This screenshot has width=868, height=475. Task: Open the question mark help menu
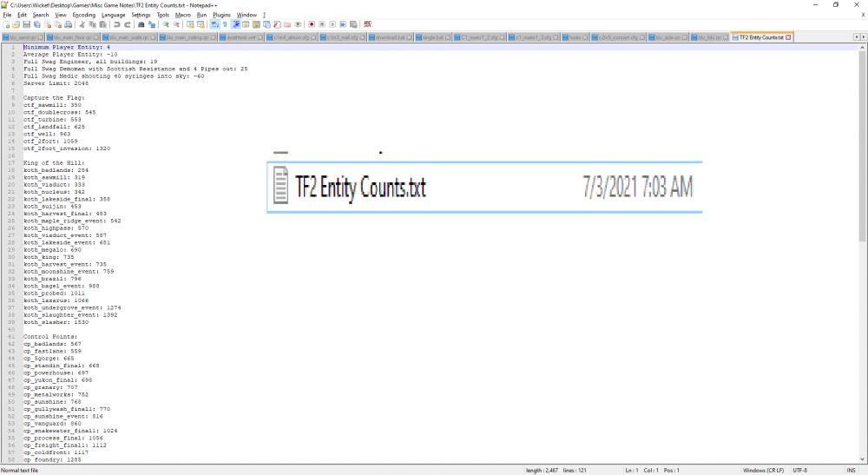point(264,15)
